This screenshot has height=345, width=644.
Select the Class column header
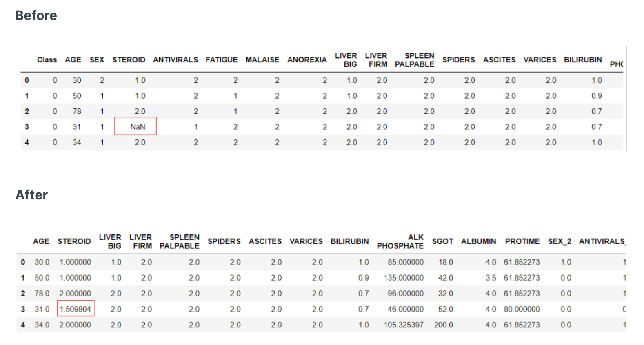coord(47,60)
